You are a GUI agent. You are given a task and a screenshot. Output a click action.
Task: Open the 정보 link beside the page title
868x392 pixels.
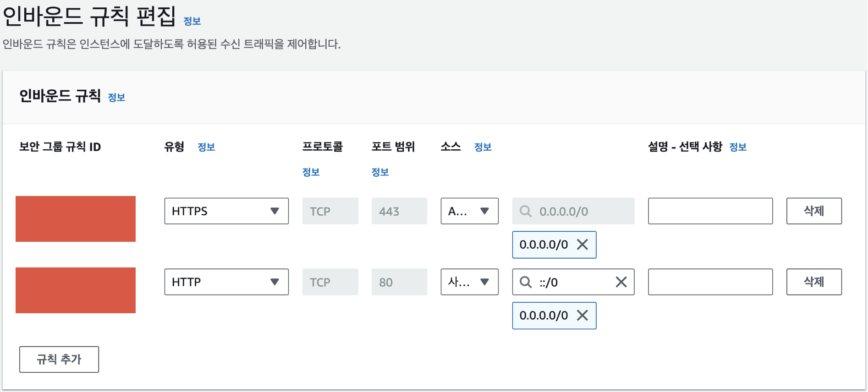coord(192,21)
